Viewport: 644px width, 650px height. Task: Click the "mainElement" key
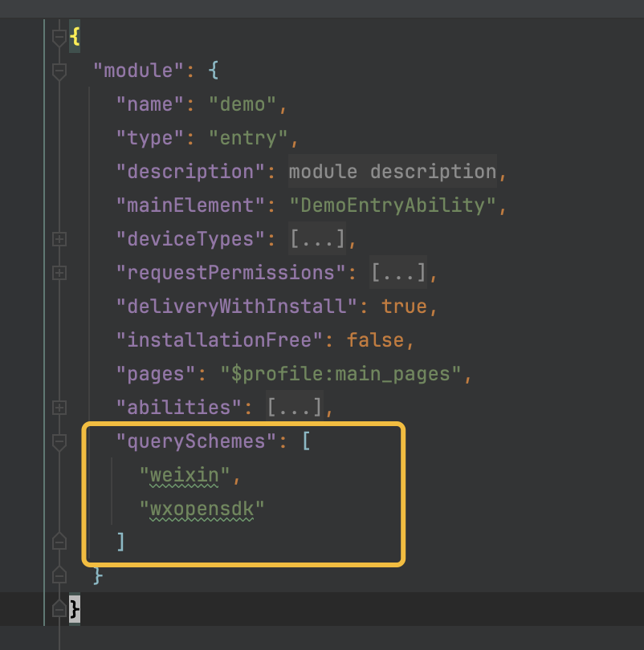pos(190,205)
